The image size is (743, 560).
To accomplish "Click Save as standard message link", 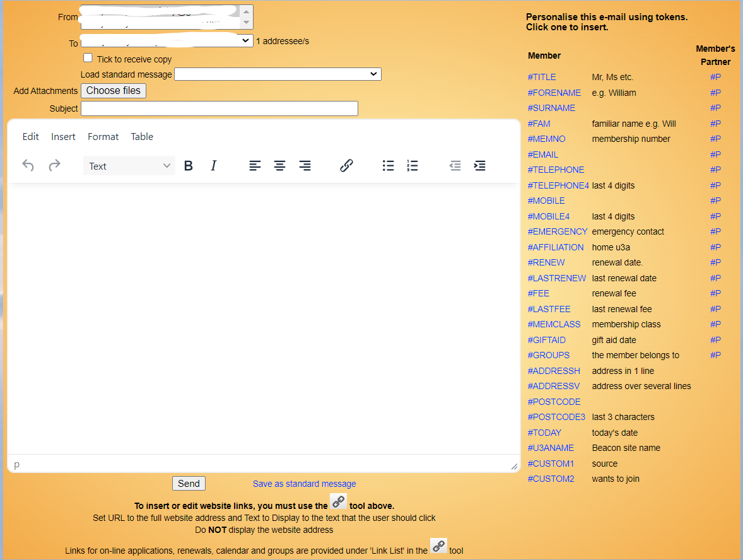I will 304,484.
